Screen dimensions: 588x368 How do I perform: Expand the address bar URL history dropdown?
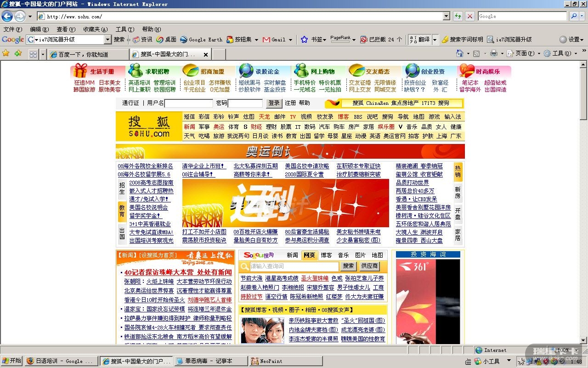[x=446, y=17]
